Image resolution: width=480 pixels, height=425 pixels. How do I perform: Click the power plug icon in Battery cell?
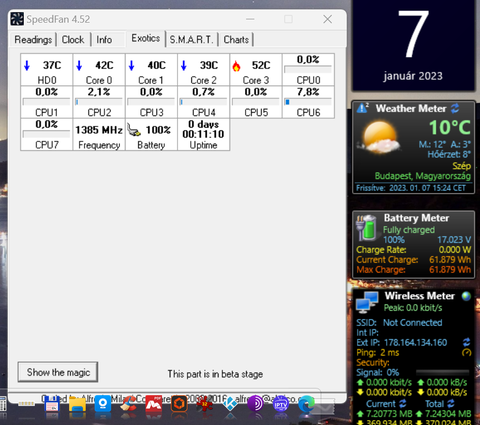[x=134, y=130]
